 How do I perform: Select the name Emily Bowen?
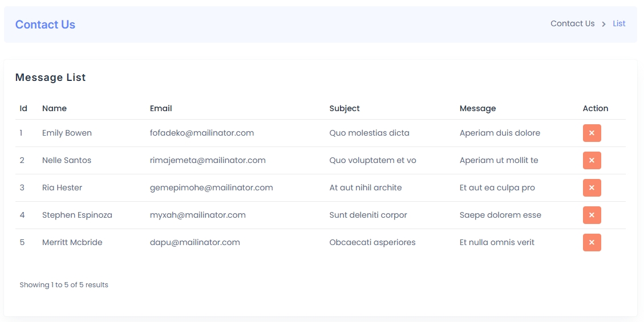click(67, 133)
